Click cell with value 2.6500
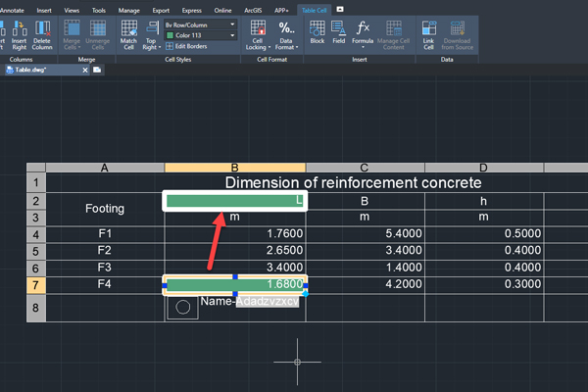 235,250
